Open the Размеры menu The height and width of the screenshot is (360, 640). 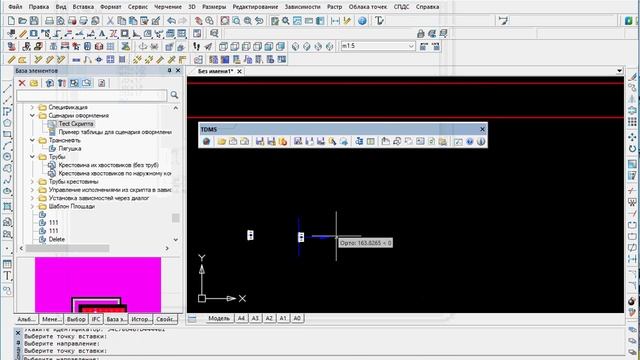tap(214, 7)
